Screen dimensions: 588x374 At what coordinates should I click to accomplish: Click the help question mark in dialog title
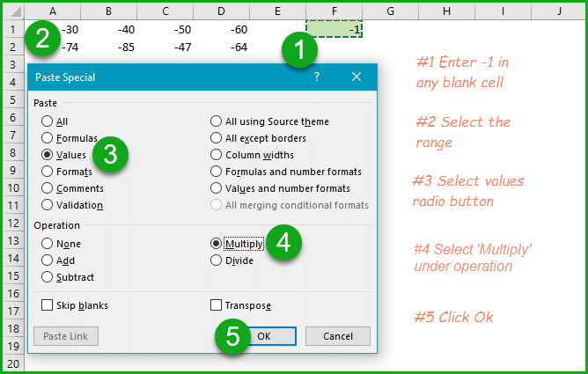pos(317,77)
